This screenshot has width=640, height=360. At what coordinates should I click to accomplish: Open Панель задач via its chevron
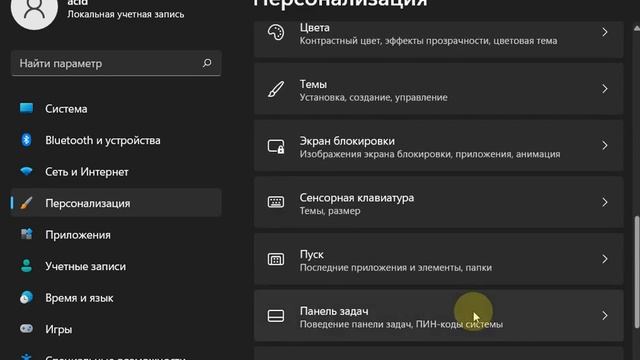604,316
